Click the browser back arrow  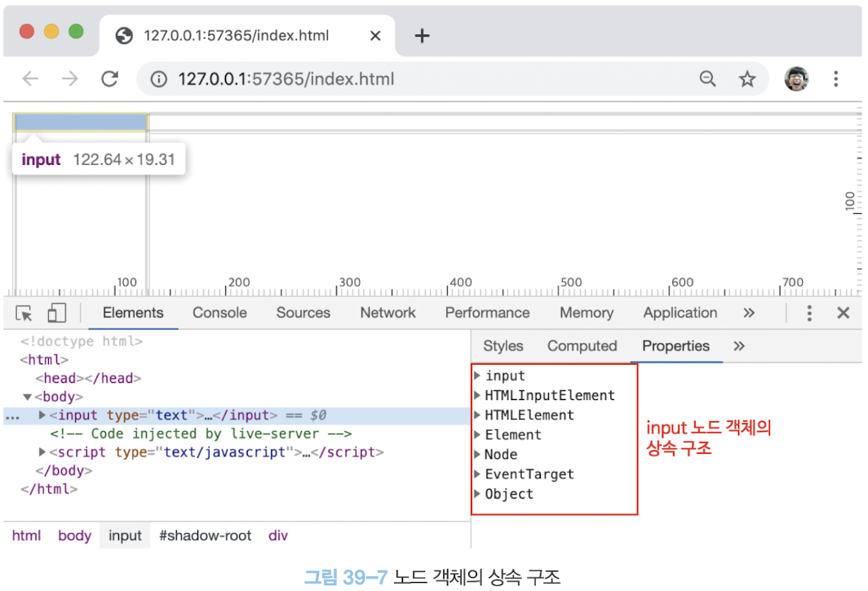30,78
